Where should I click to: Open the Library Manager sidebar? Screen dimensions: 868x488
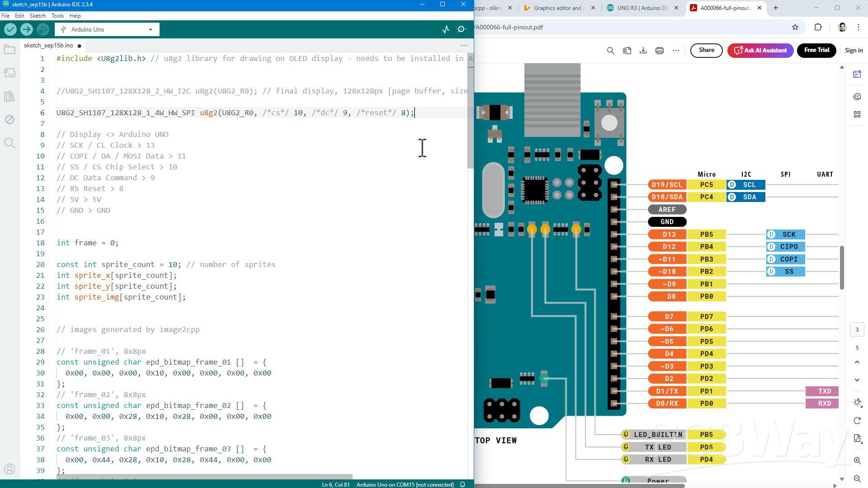click(x=9, y=96)
